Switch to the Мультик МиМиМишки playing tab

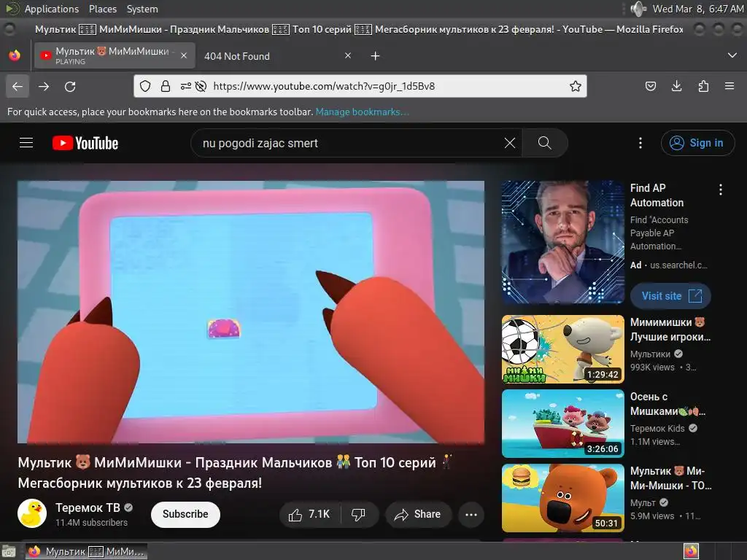(115, 55)
